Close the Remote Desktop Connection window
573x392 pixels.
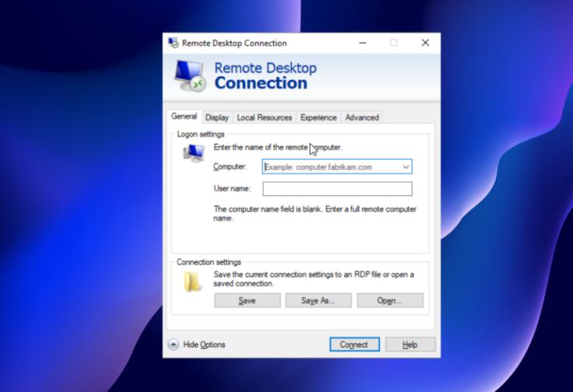(425, 43)
